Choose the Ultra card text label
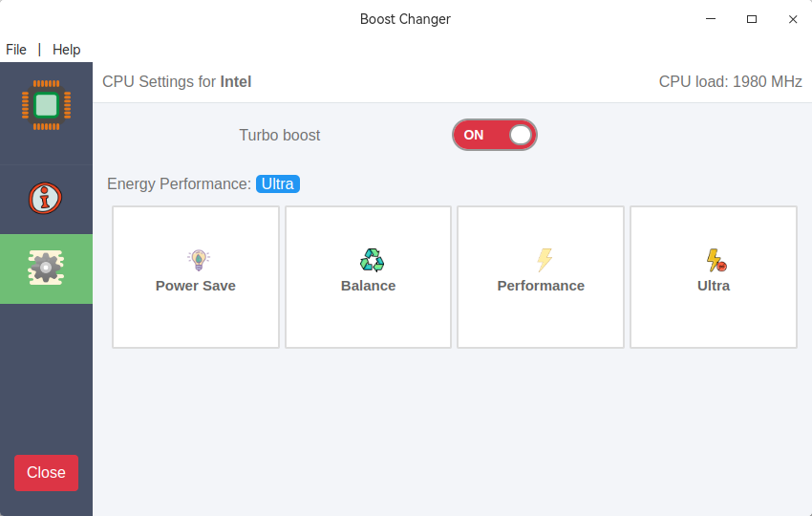The image size is (812, 516). pyautogui.click(x=714, y=286)
